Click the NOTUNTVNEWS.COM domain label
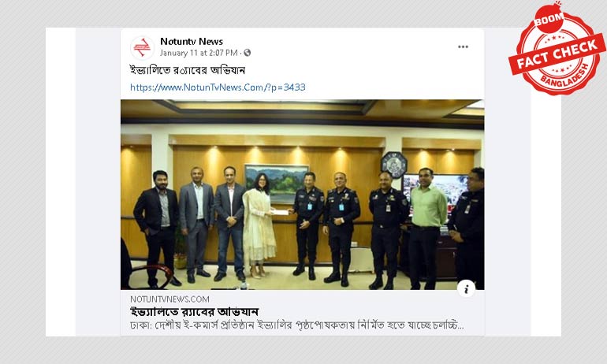 [x=169, y=299]
